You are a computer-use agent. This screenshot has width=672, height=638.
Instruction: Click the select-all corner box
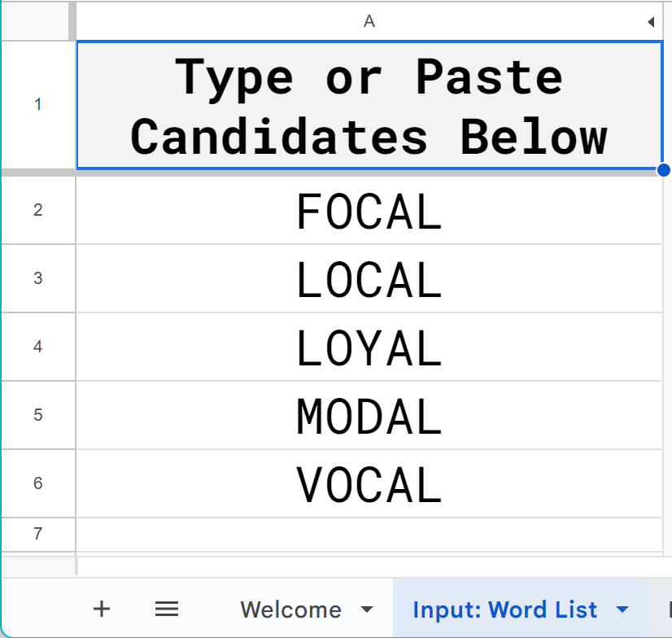click(37, 21)
